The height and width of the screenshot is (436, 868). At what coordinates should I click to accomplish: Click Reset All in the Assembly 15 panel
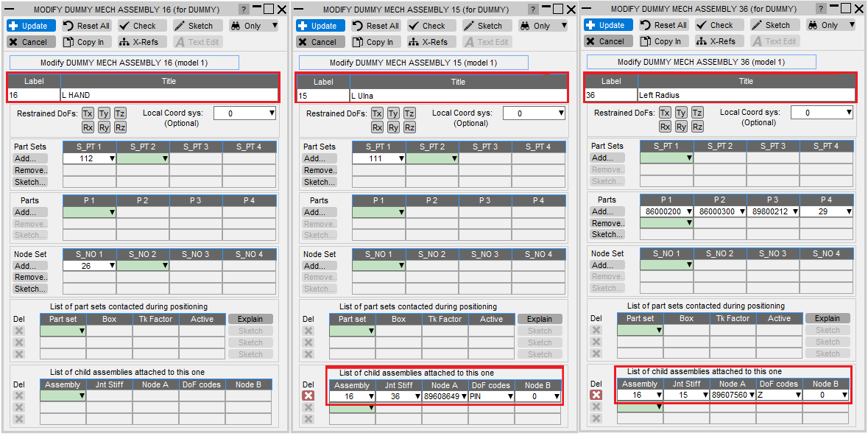pos(375,26)
